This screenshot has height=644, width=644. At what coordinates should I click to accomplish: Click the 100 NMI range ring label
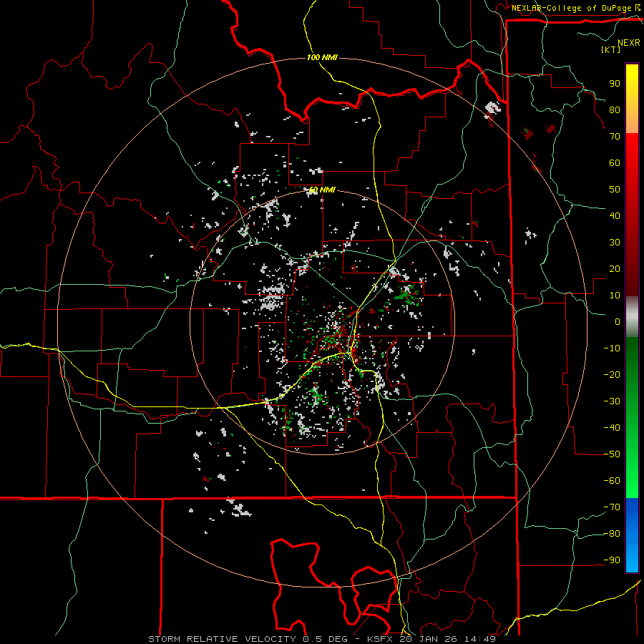pos(322,57)
